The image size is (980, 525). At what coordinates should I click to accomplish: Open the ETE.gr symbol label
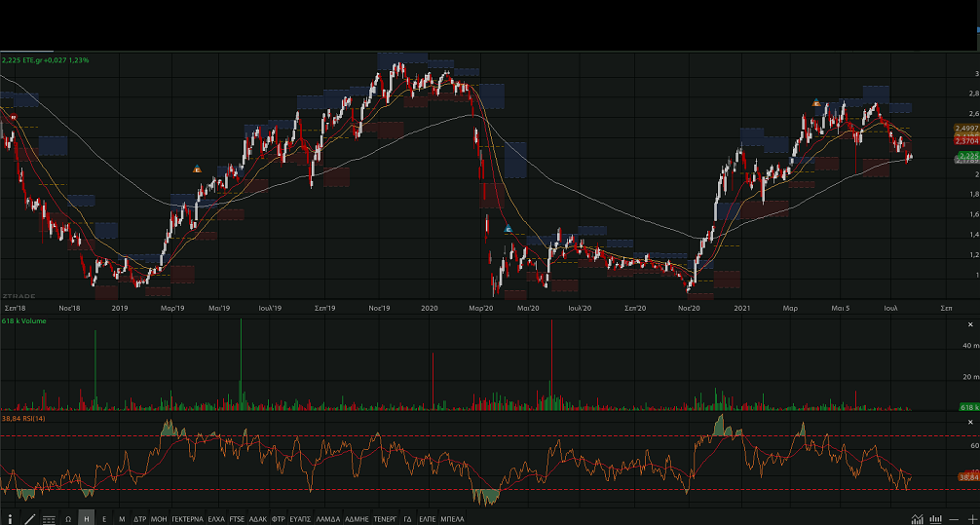47,60
